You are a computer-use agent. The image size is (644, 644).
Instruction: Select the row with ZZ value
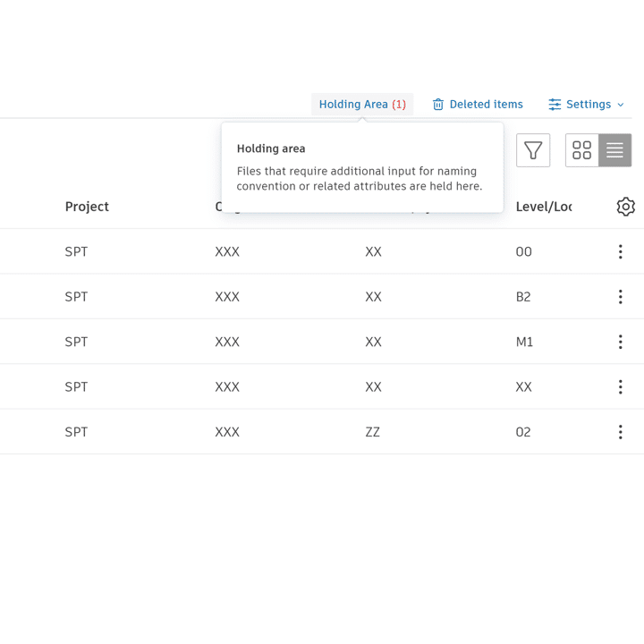(x=322, y=432)
